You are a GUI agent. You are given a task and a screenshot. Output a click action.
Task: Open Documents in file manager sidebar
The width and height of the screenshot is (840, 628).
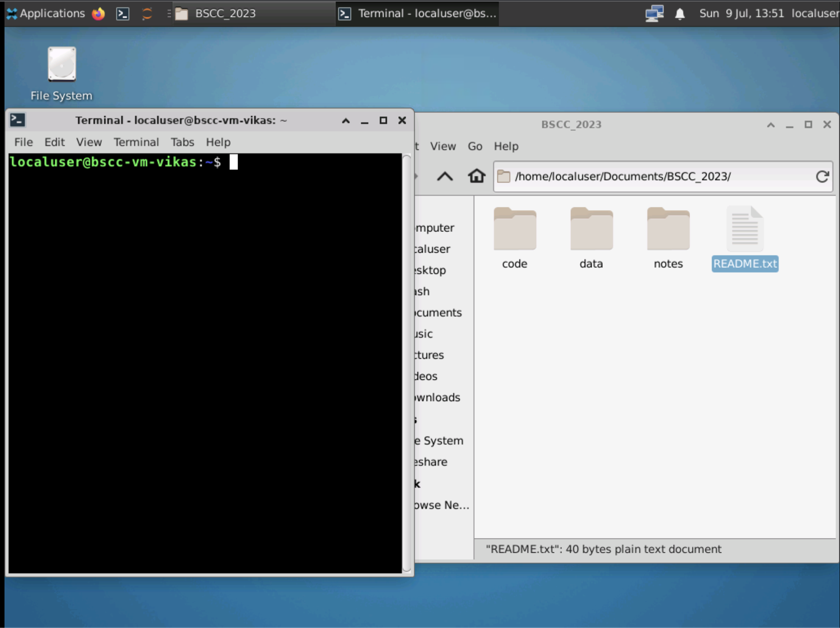click(x=438, y=312)
